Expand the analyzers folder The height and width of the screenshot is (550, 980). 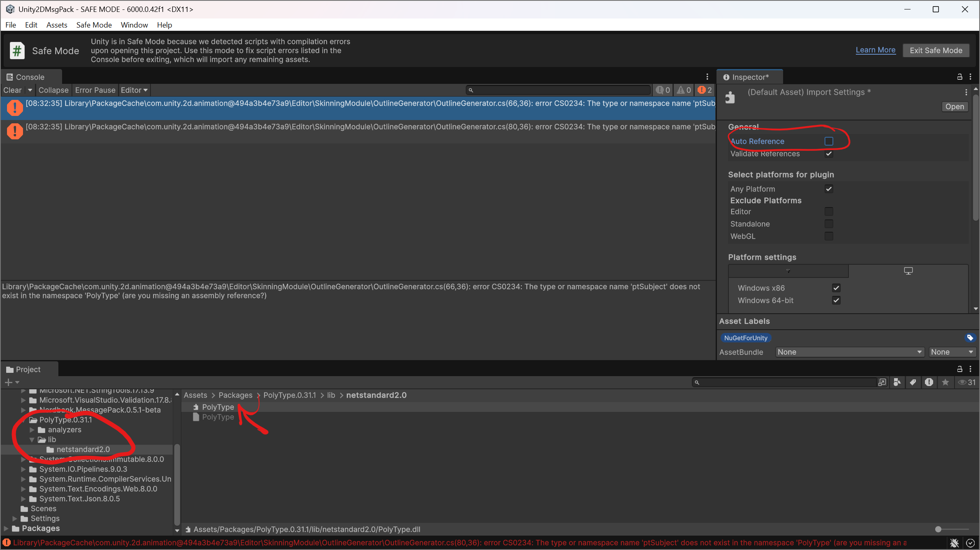tap(32, 430)
